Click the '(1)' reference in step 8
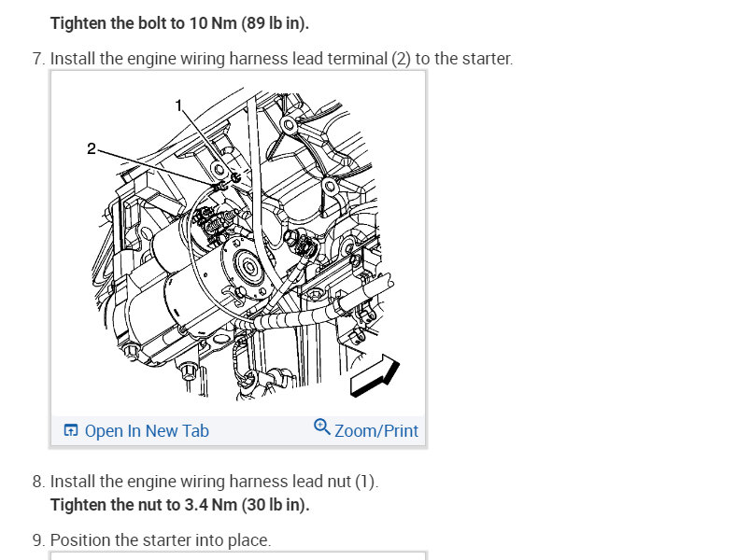Screen dimensions: 736x560 coord(364,482)
